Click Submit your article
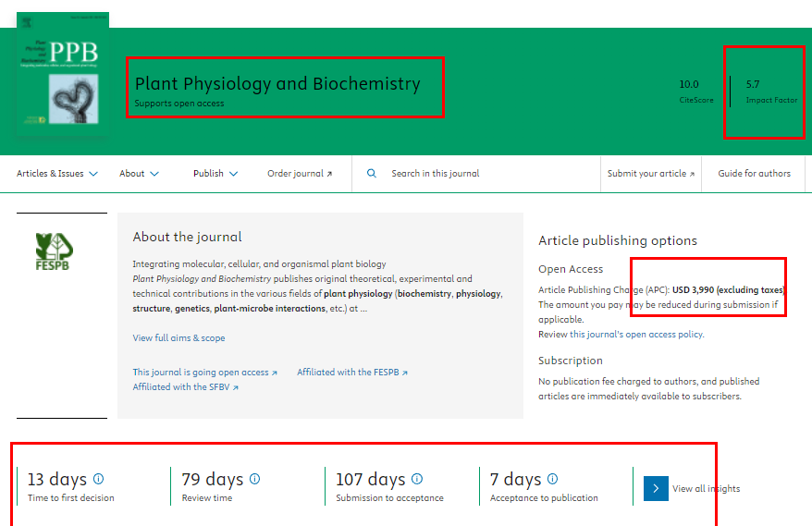Viewport: 812px width, 526px height. click(650, 174)
